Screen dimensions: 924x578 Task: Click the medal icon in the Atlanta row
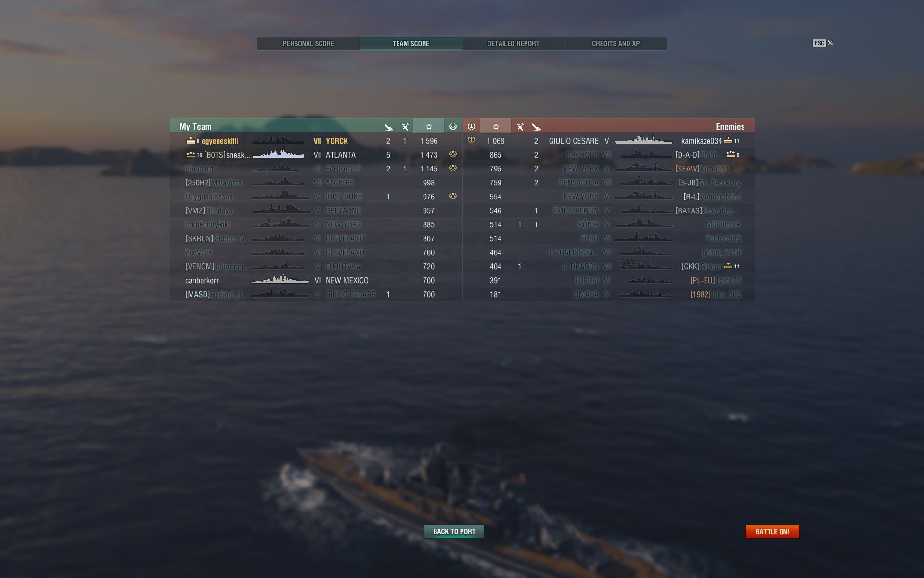(x=453, y=154)
